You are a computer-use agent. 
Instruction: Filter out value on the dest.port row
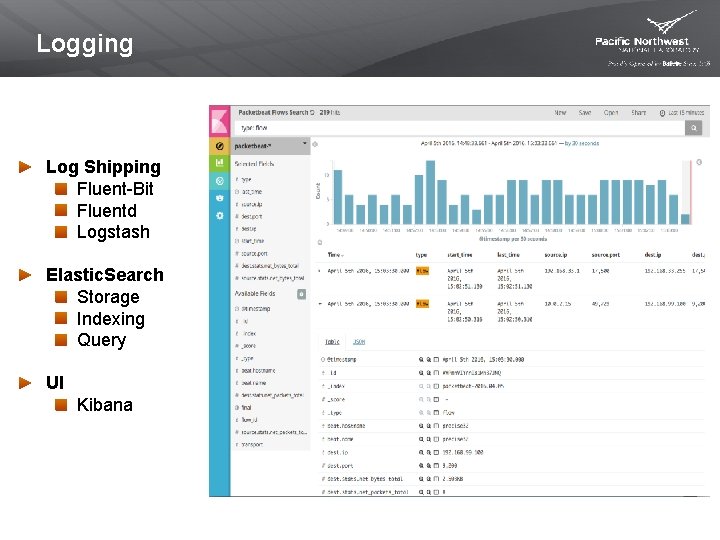coord(428,466)
